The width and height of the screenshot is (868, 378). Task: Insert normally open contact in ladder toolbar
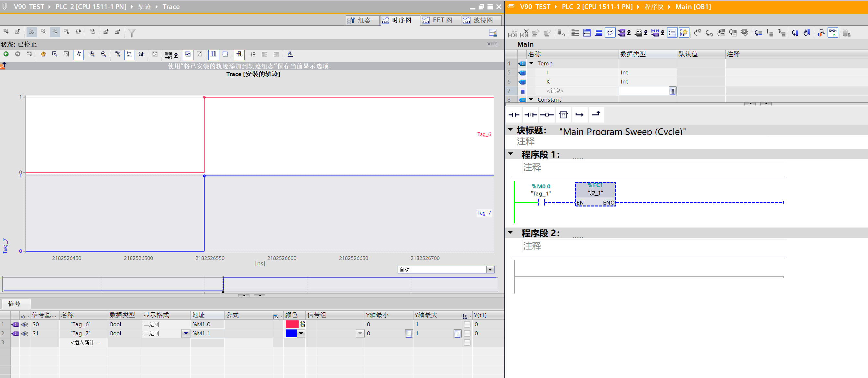[513, 115]
